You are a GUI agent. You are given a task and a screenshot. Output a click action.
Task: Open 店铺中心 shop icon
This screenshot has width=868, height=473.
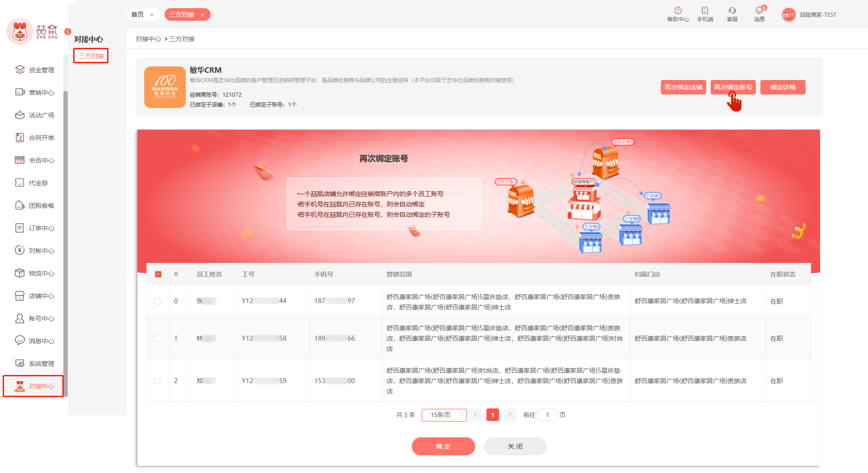[x=20, y=295]
